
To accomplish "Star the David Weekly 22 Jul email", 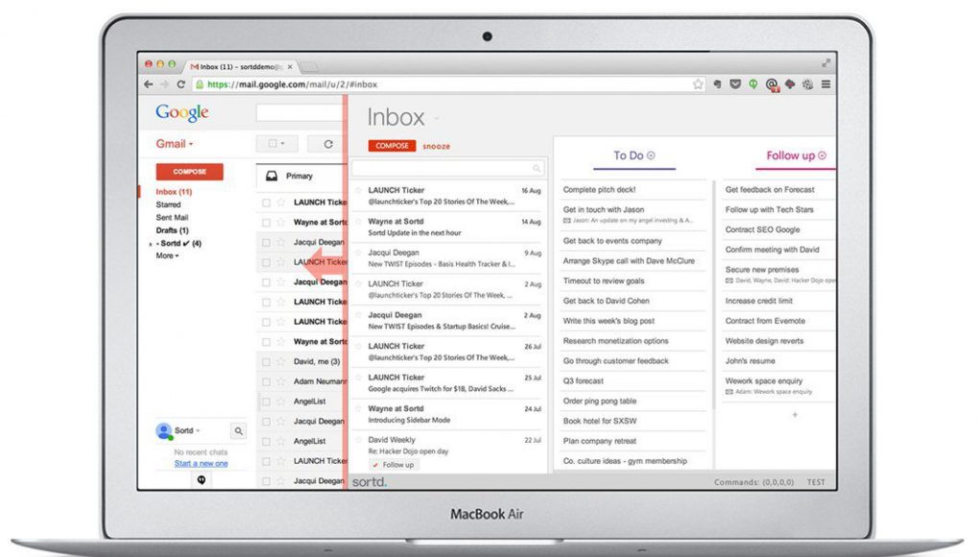I will [x=359, y=440].
